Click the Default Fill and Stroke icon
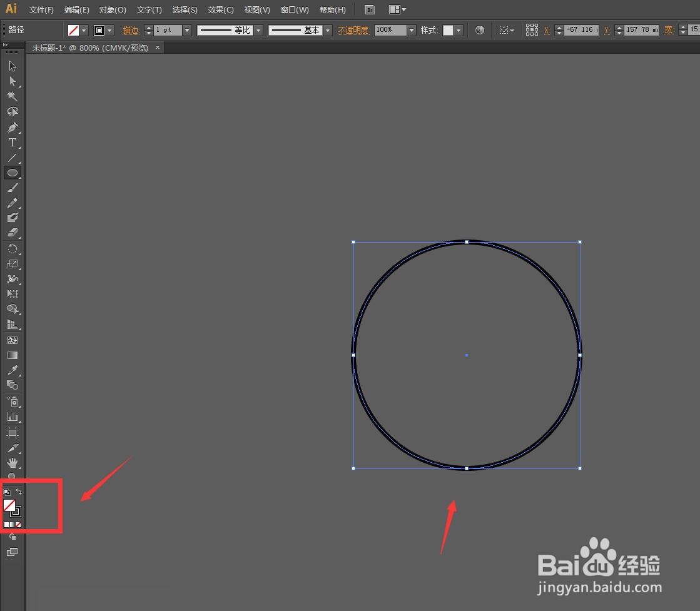 tap(7, 492)
